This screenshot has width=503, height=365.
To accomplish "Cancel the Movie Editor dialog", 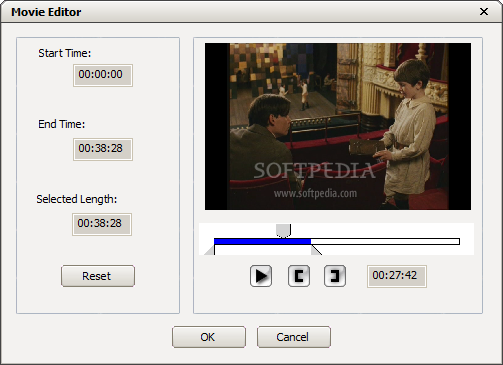I will 294,337.
